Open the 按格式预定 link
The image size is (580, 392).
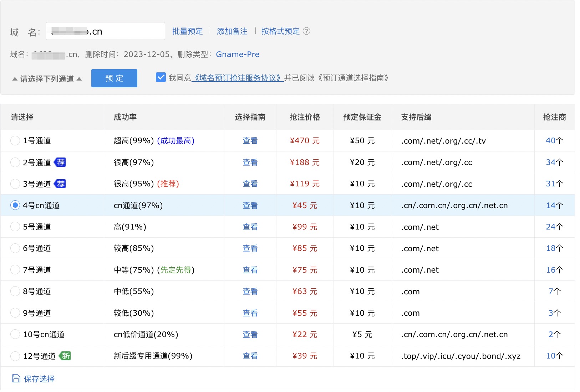pos(280,31)
